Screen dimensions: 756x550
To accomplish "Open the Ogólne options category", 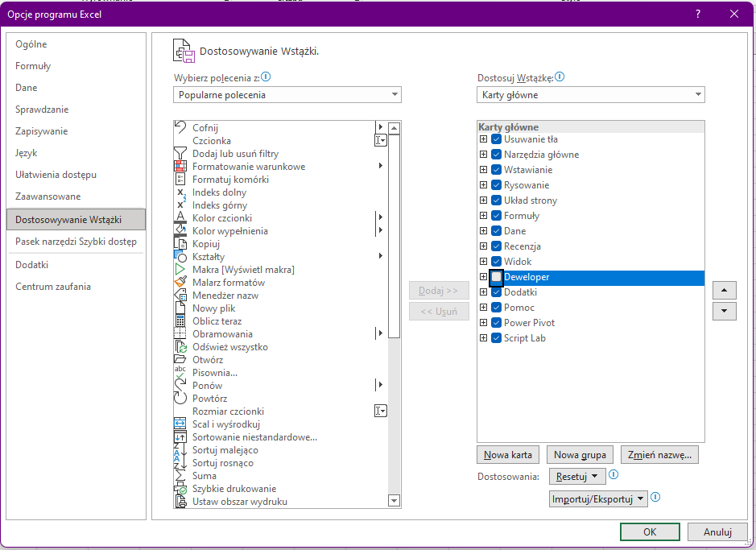I will [76, 44].
